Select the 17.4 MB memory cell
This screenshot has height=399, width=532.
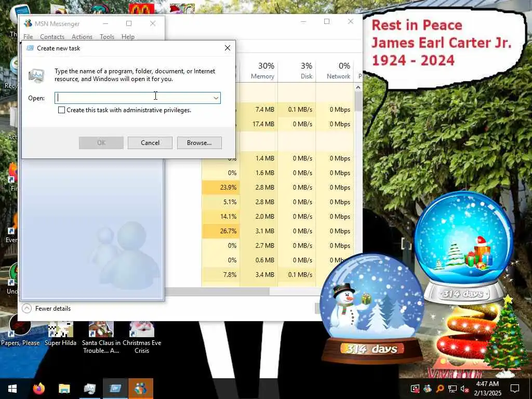click(x=259, y=124)
